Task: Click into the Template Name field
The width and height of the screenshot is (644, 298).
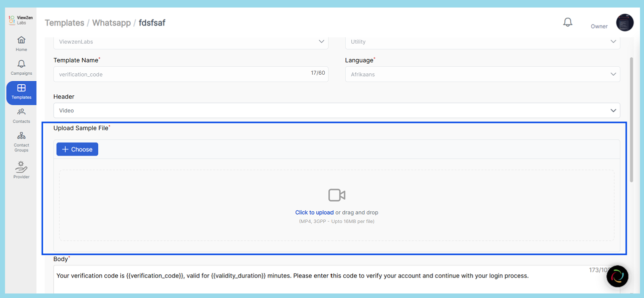Action: [180, 74]
